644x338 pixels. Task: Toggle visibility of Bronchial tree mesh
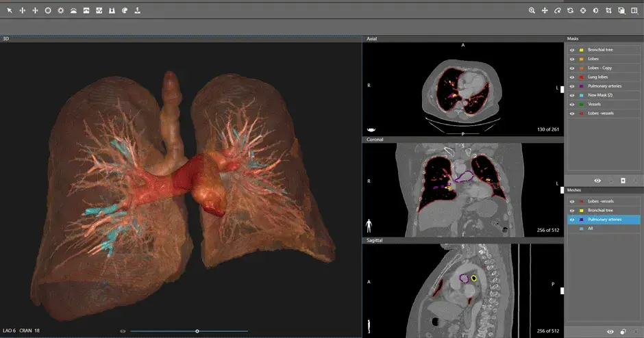point(572,210)
